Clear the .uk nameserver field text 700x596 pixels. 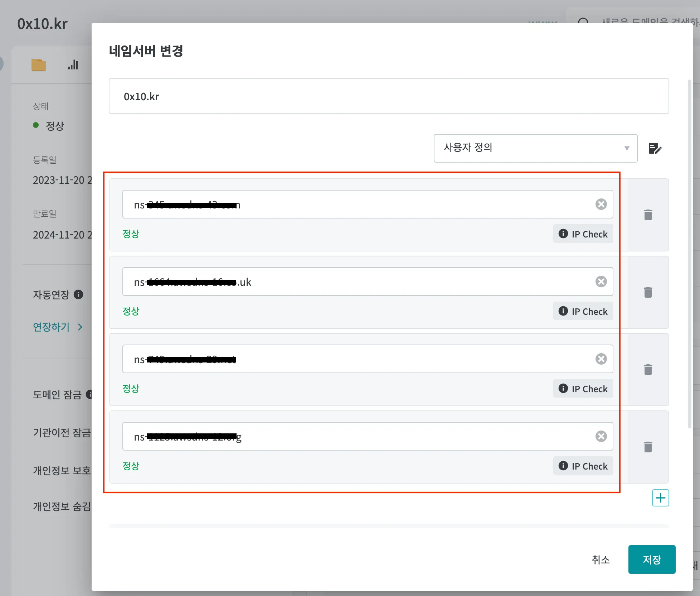601,282
